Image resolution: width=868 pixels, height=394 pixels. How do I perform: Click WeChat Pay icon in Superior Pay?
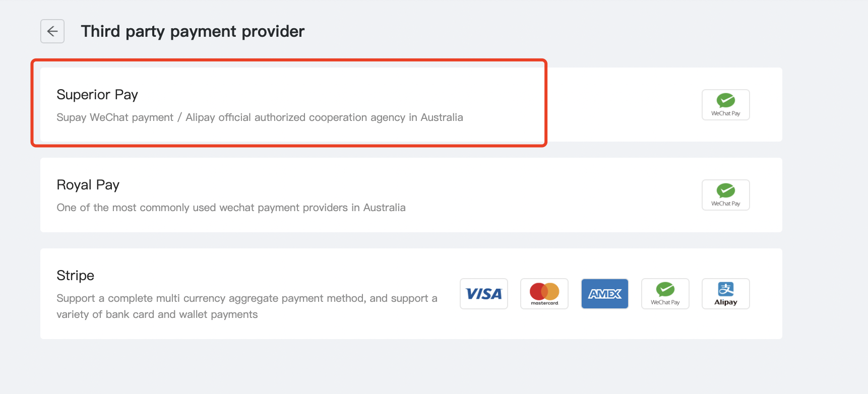tap(725, 105)
